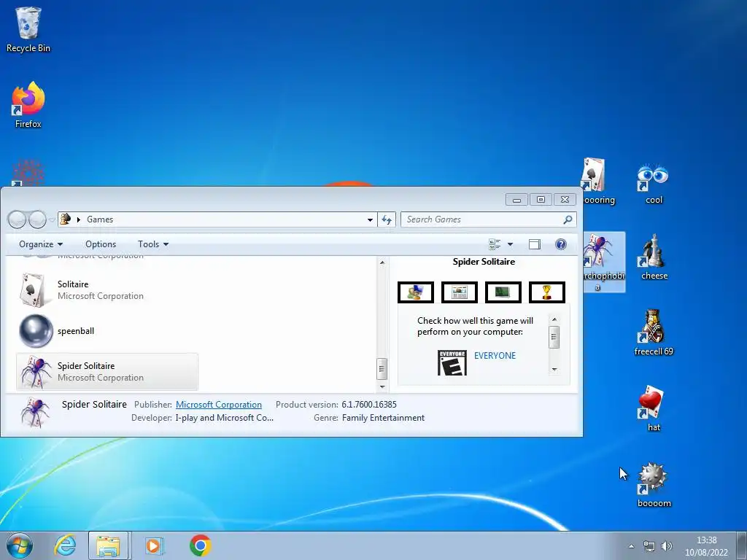Click the taskbar clock showing 13:38
The image size is (747, 560).
[x=706, y=546]
